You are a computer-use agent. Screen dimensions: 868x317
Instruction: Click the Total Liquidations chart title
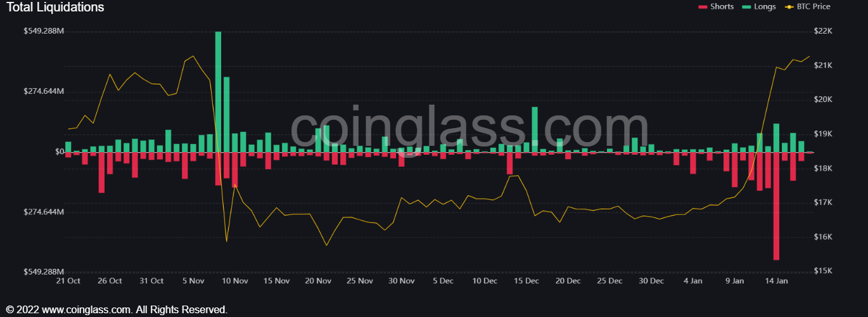pos(55,8)
